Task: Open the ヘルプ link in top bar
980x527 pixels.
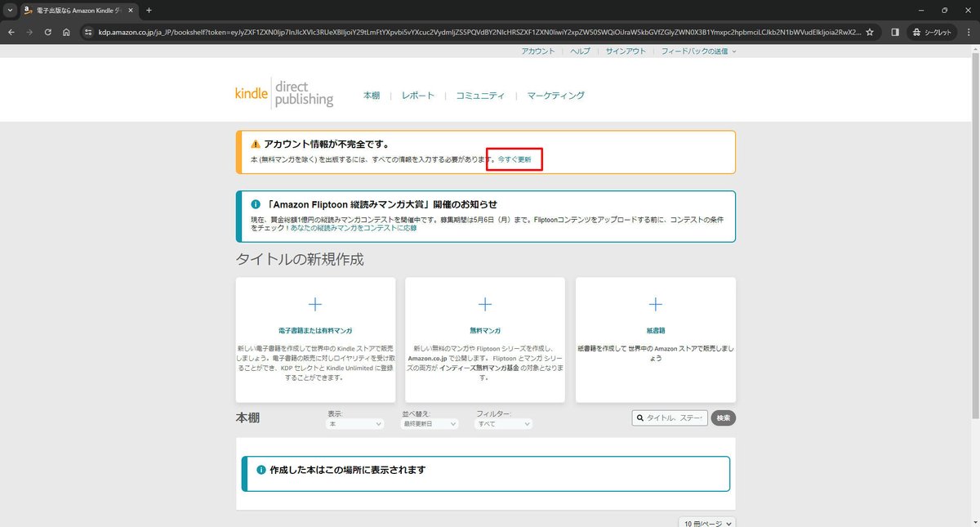Action: [x=580, y=51]
